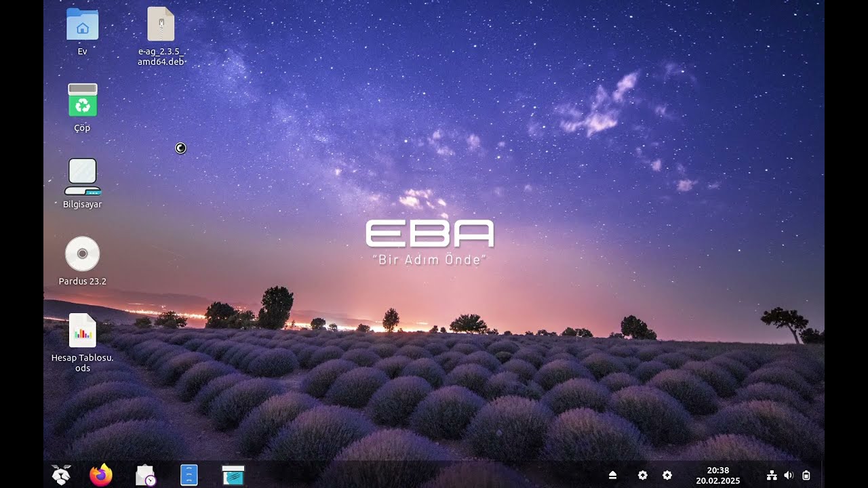Open the Ev home folder icon
868x488 pixels.
tap(82, 25)
